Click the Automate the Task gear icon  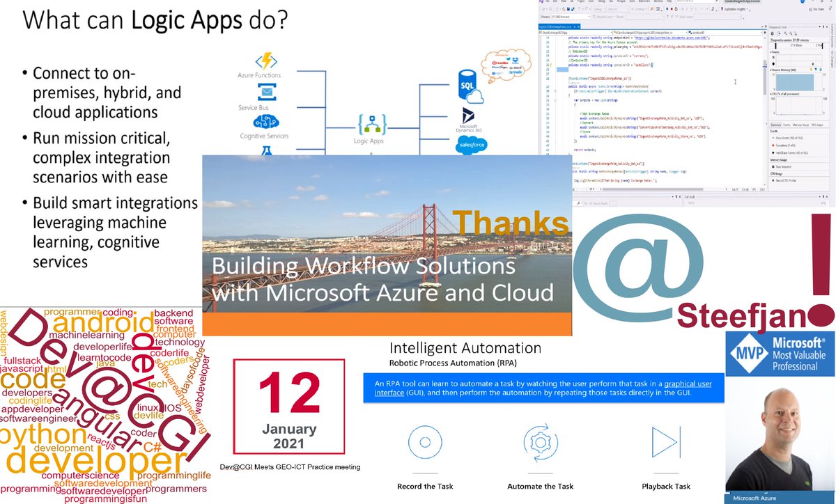[x=539, y=441]
